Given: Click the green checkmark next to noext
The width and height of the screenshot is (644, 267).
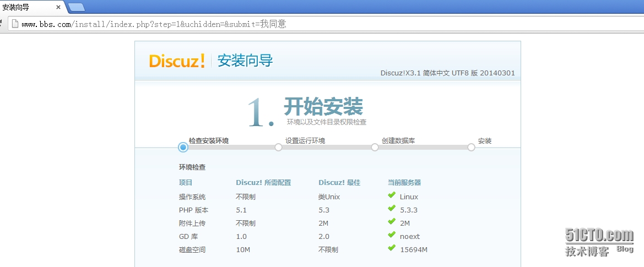Looking at the screenshot, I should coord(391,235).
